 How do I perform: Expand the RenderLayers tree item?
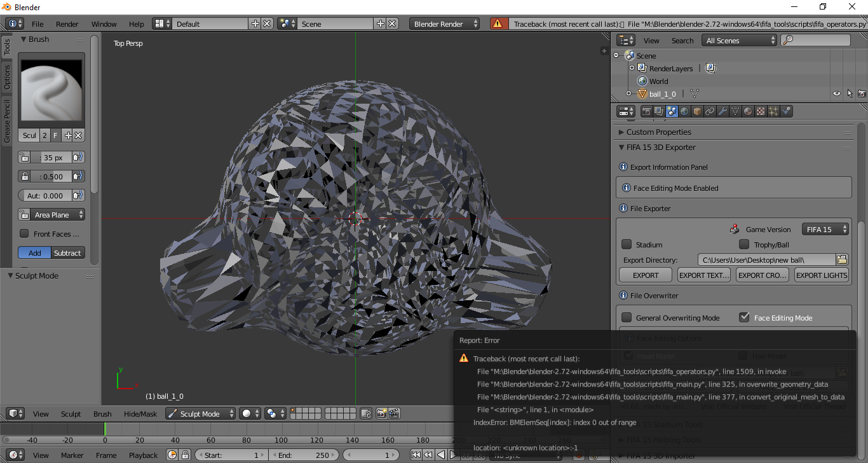click(x=632, y=68)
